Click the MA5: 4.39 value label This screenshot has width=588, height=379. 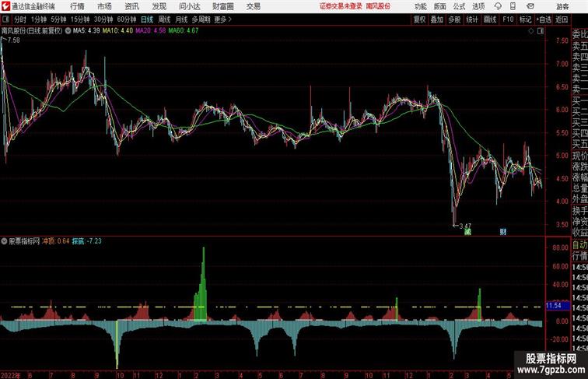86,31
